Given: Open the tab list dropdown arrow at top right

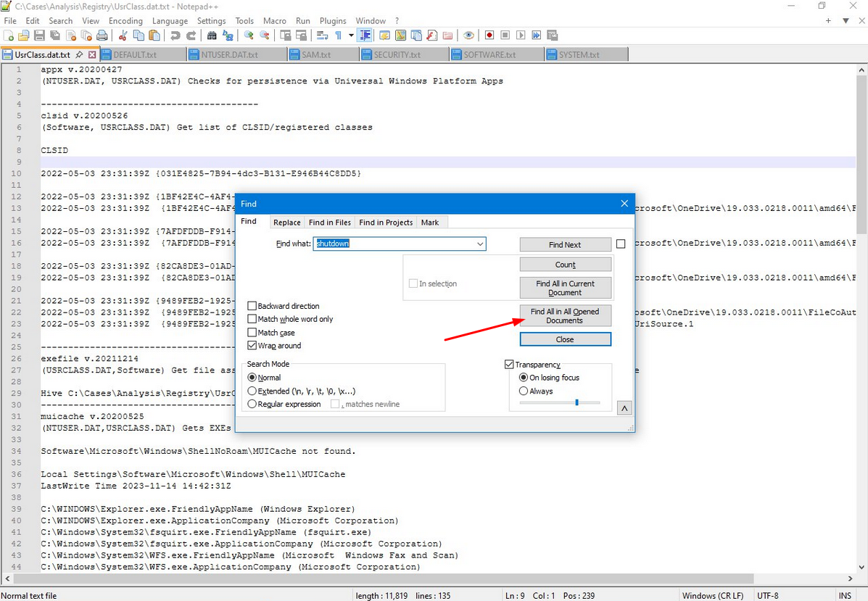Looking at the screenshot, I should [846, 21].
